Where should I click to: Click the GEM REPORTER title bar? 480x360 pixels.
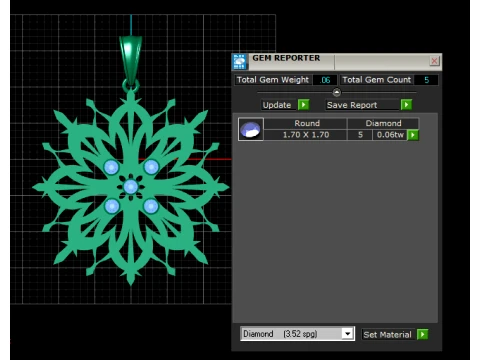coord(337,62)
